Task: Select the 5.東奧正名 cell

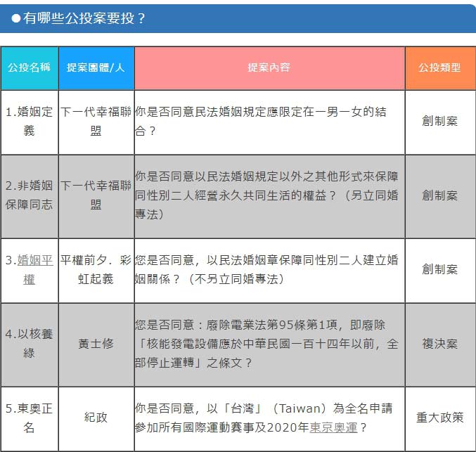Action: click(x=29, y=418)
